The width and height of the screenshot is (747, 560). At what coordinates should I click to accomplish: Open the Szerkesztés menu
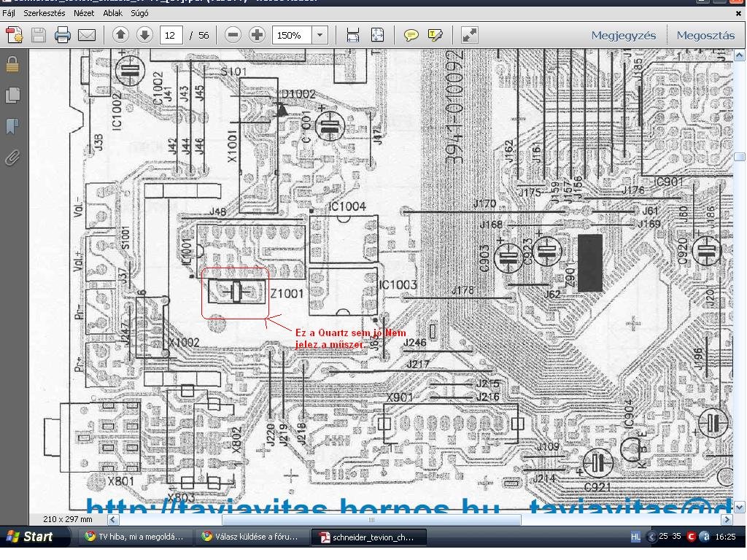coord(44,13)
